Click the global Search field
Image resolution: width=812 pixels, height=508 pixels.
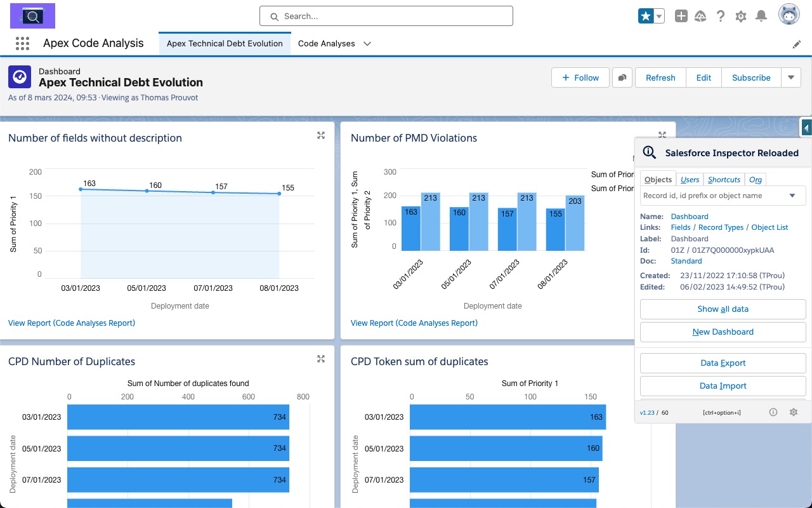pos(386,16)
